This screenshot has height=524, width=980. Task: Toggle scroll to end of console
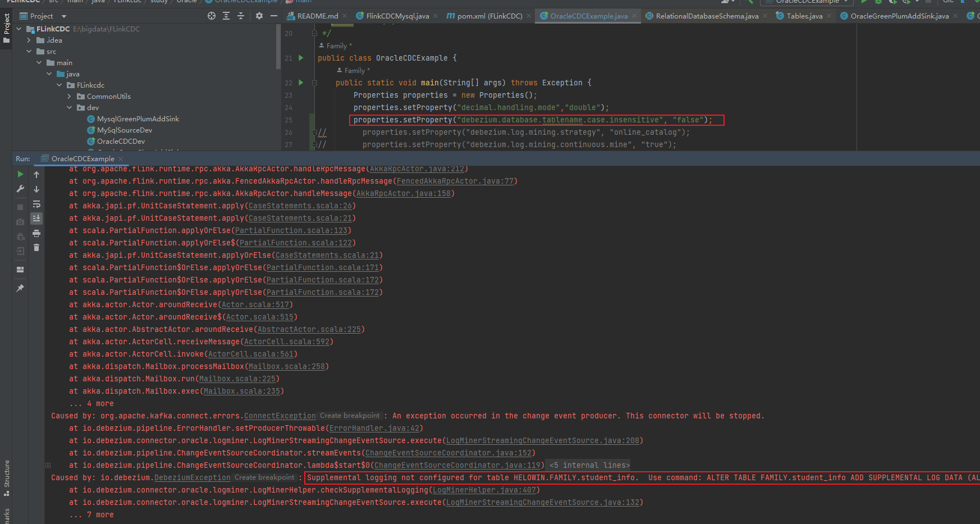(x=36, y=218)
